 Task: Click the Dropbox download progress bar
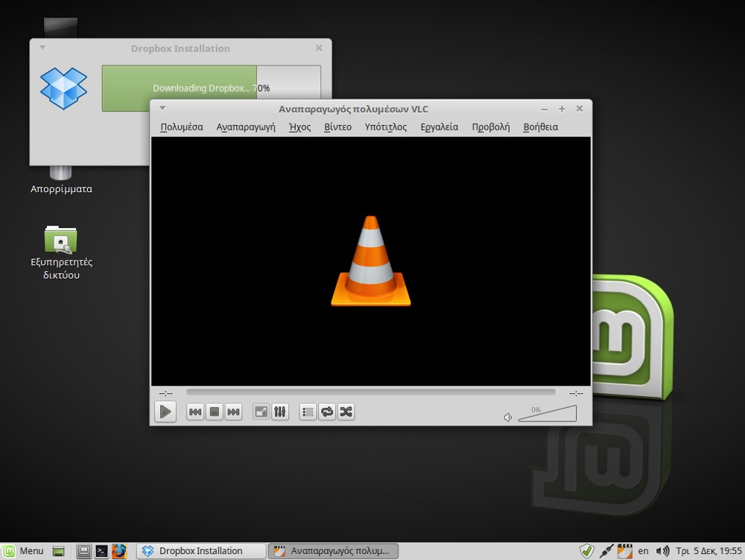(x=212, y=89)
